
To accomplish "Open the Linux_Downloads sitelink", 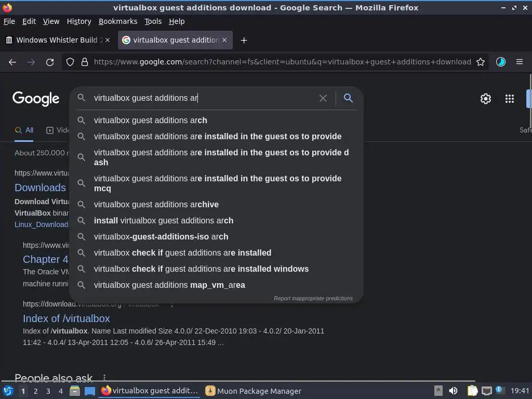I will point(42,224).
